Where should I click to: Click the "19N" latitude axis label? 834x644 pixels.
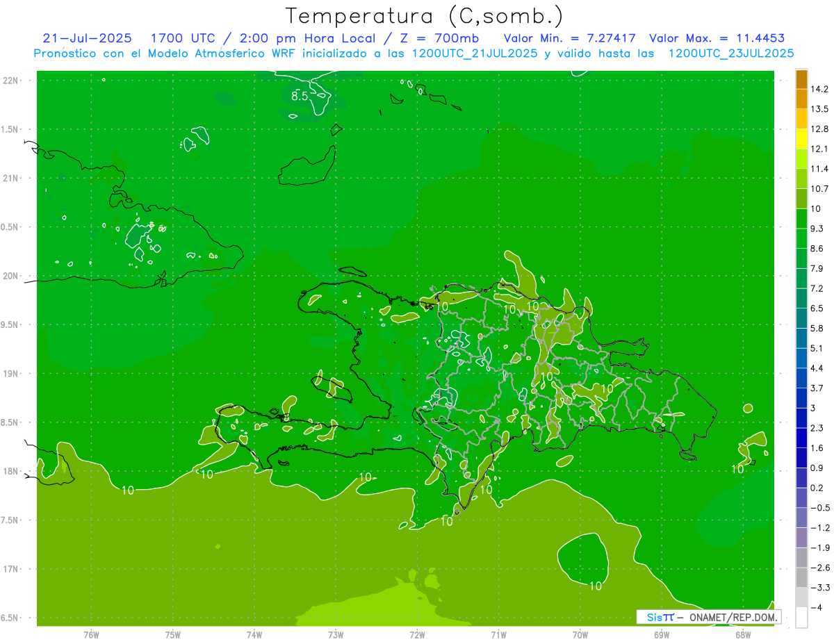pos(11,374)
